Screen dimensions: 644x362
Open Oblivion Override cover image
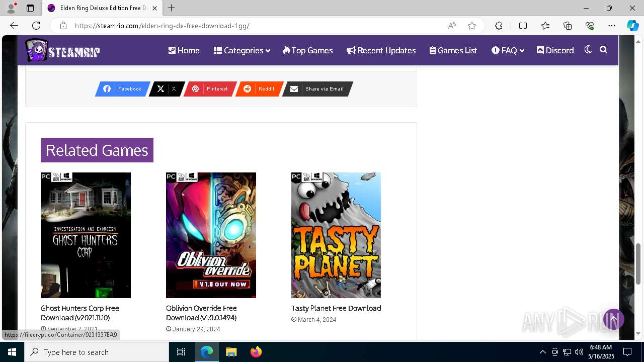click(x=211, y=235)
